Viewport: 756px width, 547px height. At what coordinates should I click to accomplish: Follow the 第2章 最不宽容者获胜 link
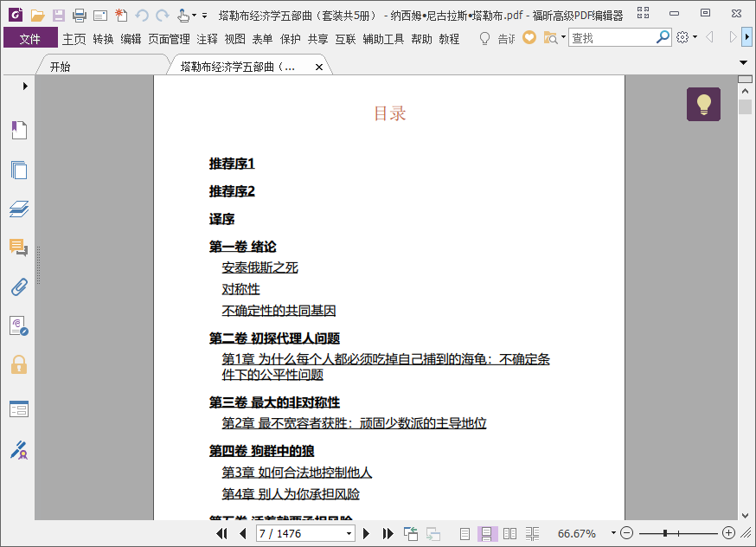(x=354, y=423)
